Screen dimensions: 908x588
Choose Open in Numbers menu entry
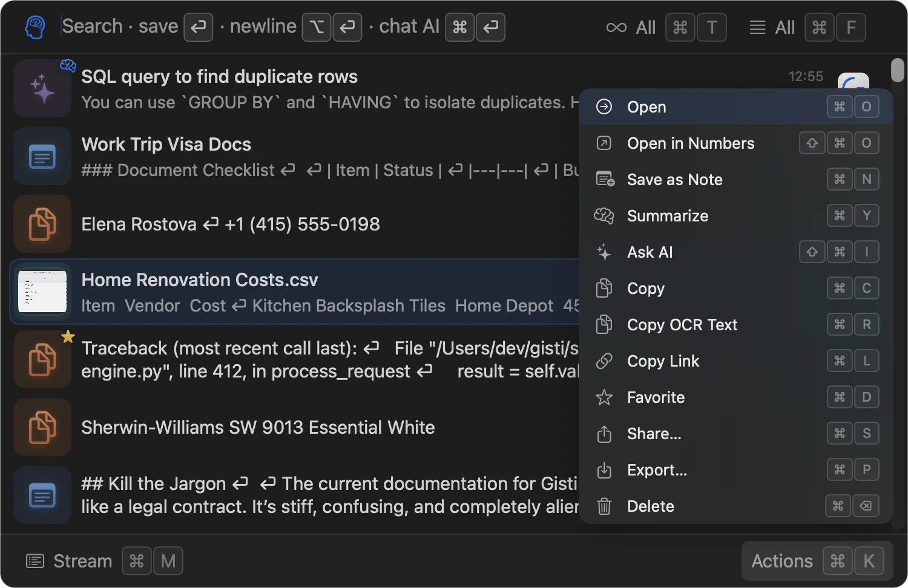736,143
